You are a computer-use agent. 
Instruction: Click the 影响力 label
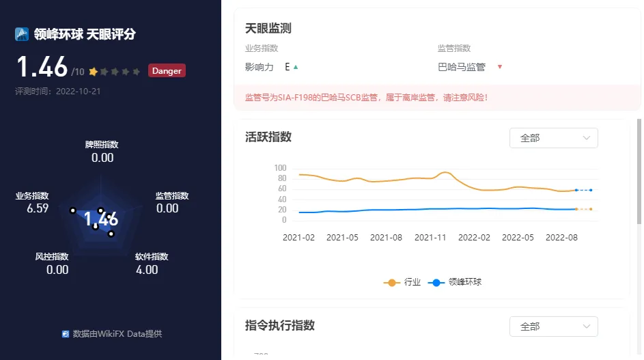pos(259,67)
